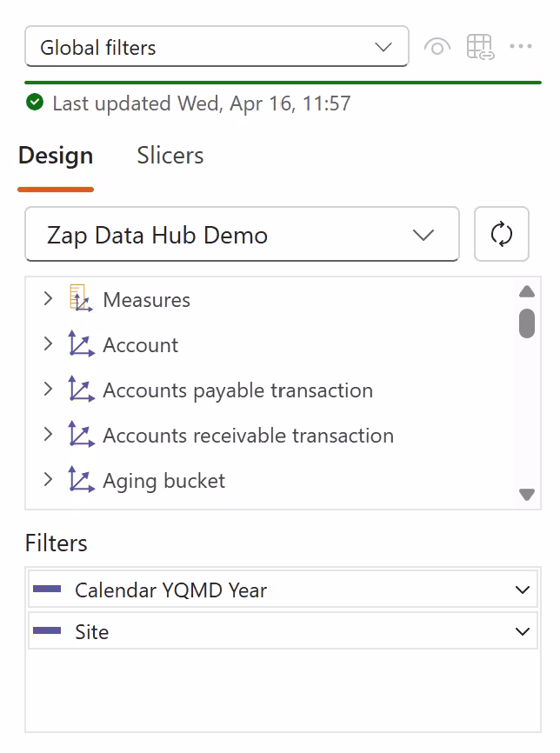Click the Account dimension axes icon

(x=81, y=344)
